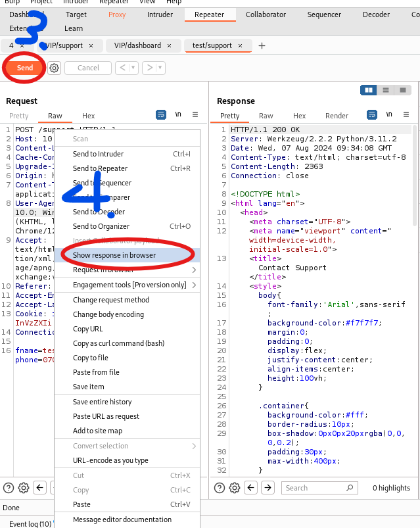Close the VIP/support tab
The image size is (420, 528).
point(91,46)
